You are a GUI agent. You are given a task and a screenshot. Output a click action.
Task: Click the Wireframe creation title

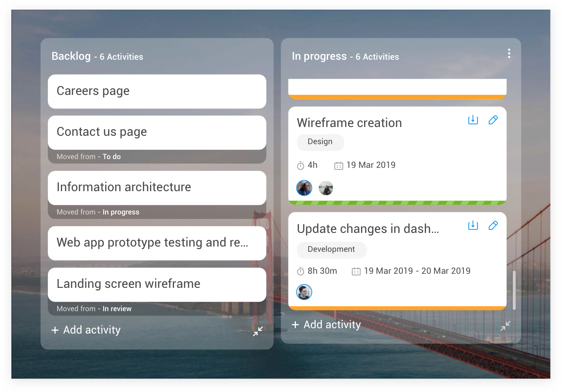click(x=349, y=123)
